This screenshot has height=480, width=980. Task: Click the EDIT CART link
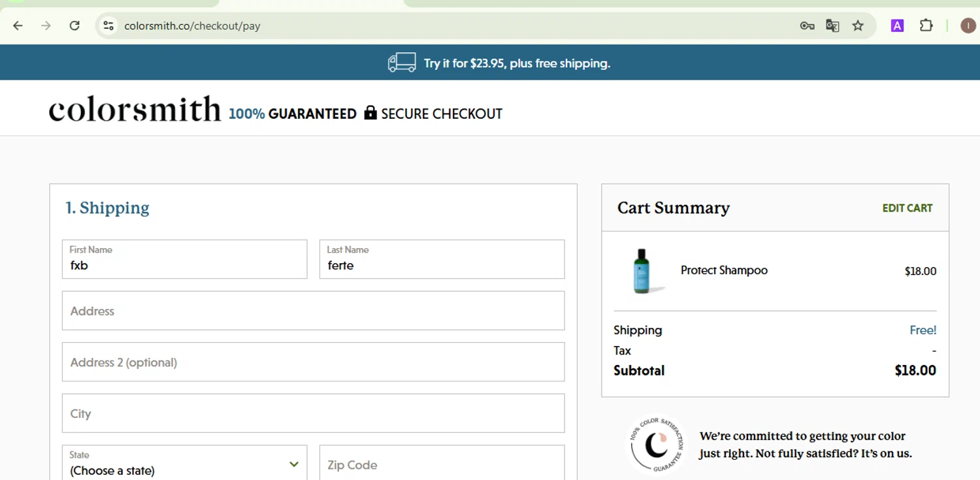(x=907, y=208)
